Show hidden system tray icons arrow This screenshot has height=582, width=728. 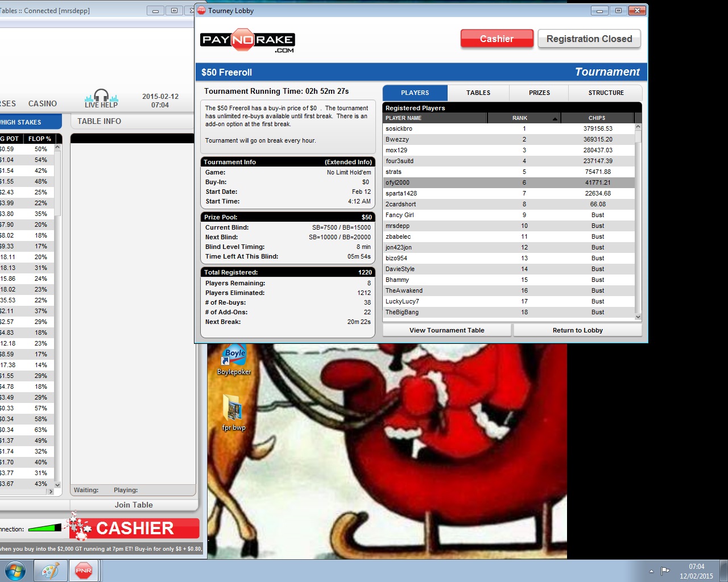(651, 571)
